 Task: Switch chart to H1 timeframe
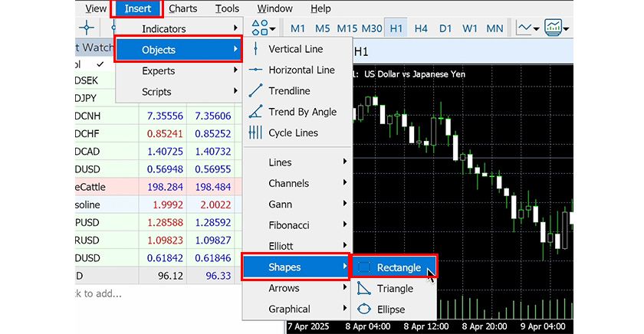click(396, 29)
